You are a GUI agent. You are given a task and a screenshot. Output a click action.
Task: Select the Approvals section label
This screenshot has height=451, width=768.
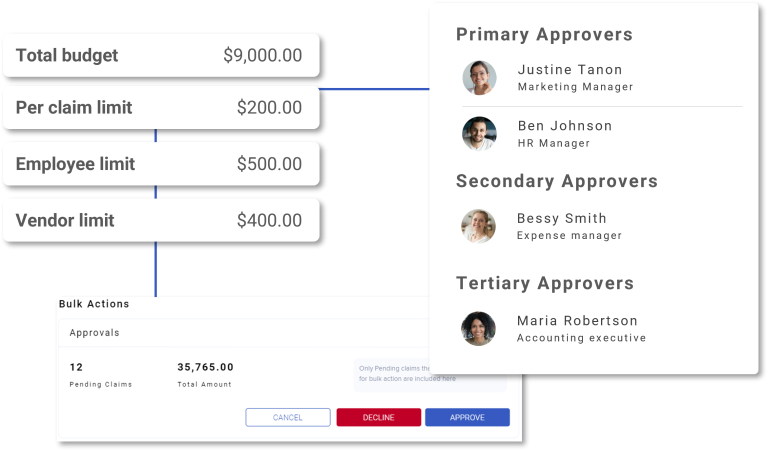[x=95, y=332]
